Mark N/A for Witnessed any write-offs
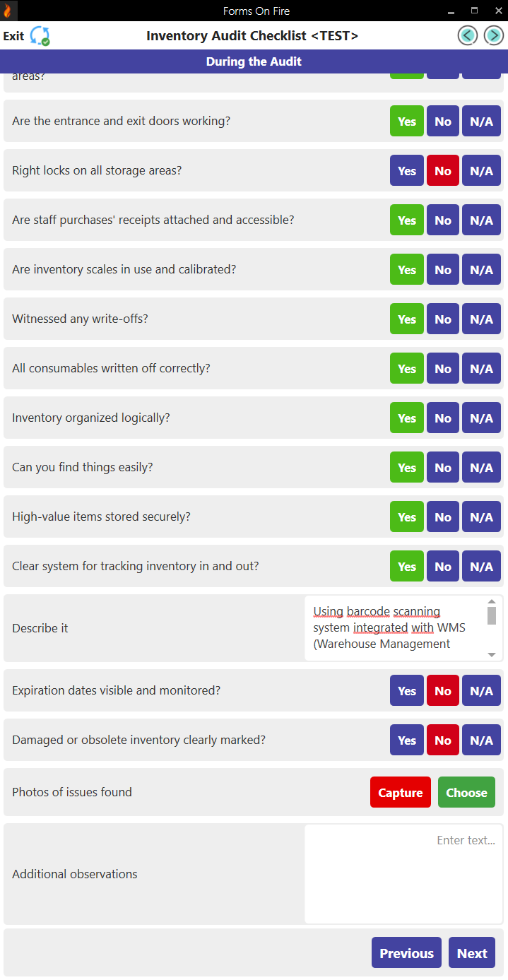This screenshot has width=508, height=980. [x=481, y=319]
